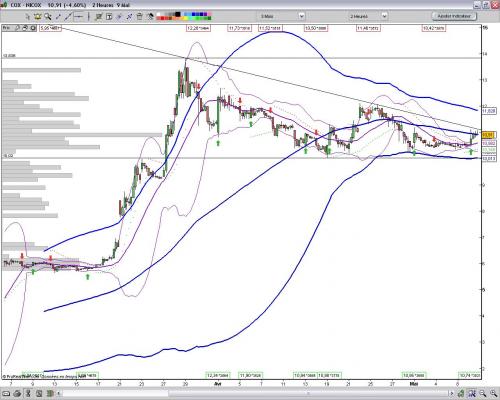The height and width of the screenshot is (400, 500).
Task: Pick the black color swatch
Action: coord(178,14)
